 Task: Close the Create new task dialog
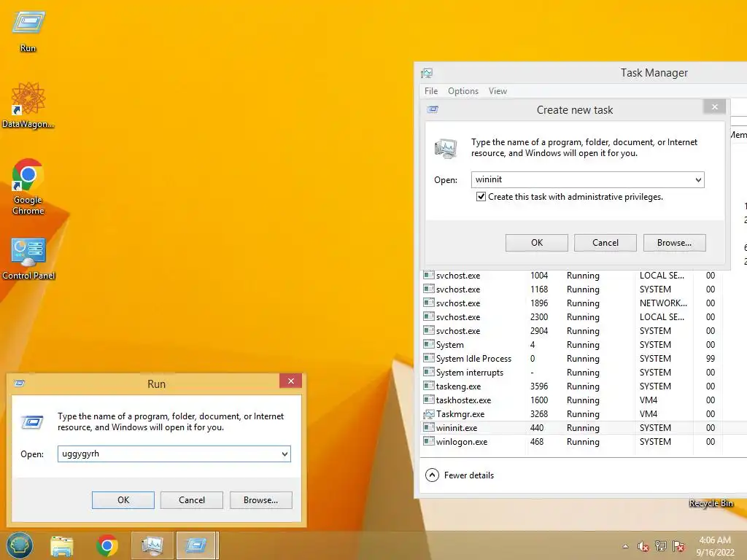click(715, 106)
